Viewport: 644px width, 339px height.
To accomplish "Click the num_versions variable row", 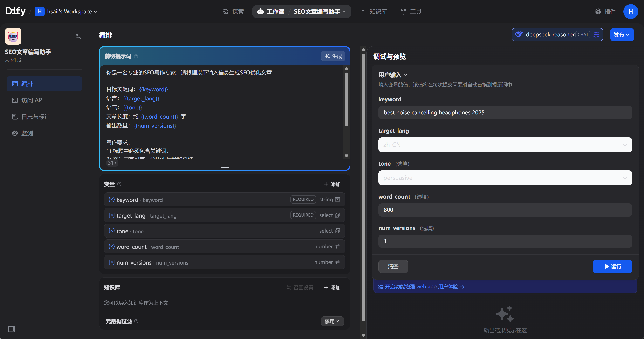I will [225, 262].
